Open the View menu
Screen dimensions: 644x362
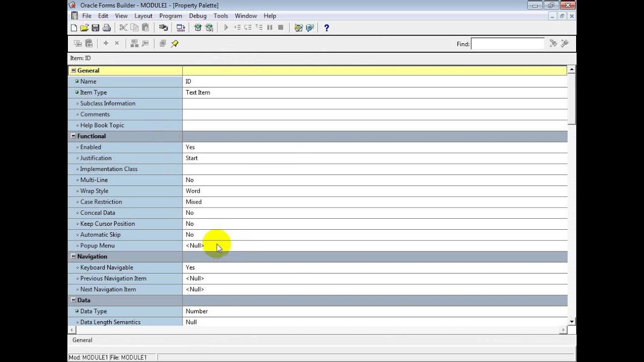pos(121,16)
